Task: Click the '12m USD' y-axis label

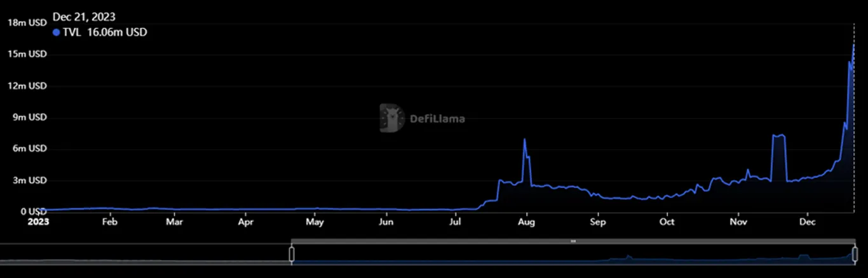Action: point(27,86)
